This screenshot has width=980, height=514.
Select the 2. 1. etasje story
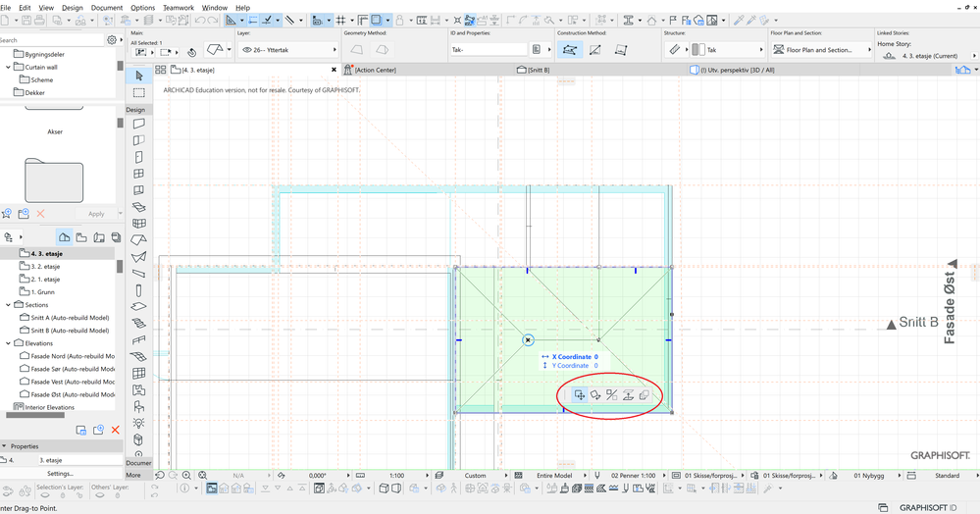(45, 279)
